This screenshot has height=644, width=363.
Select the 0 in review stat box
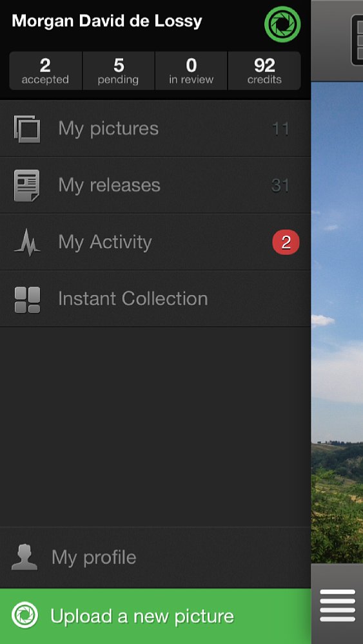[191, 71]
